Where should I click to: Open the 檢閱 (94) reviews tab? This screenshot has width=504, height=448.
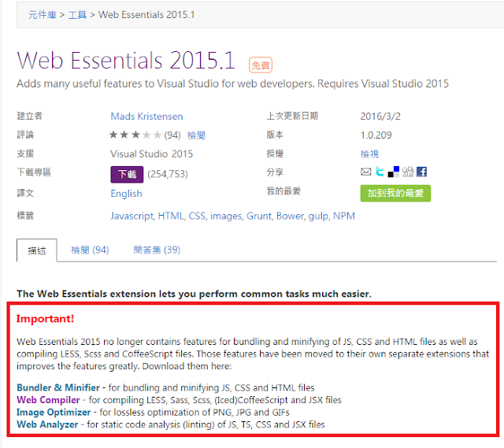point(90,250)
